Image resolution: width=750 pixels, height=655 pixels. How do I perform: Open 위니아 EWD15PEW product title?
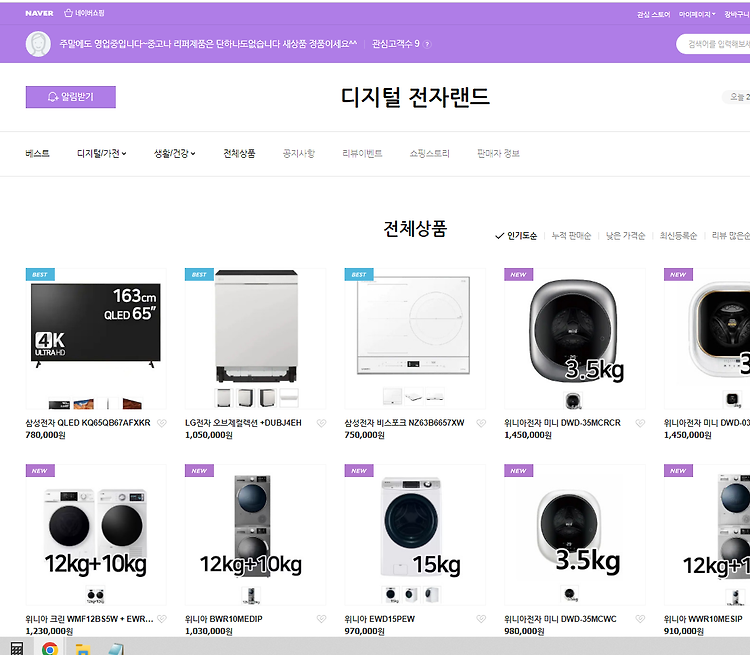pos(380,619)
